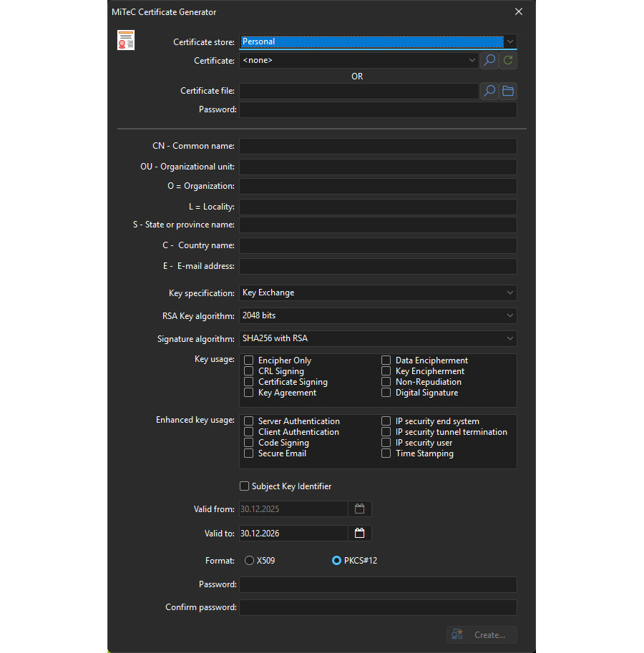Open the calendar icon for Valid from
Image resolution: width=644 pixels, height=653 pixels.
359,509
